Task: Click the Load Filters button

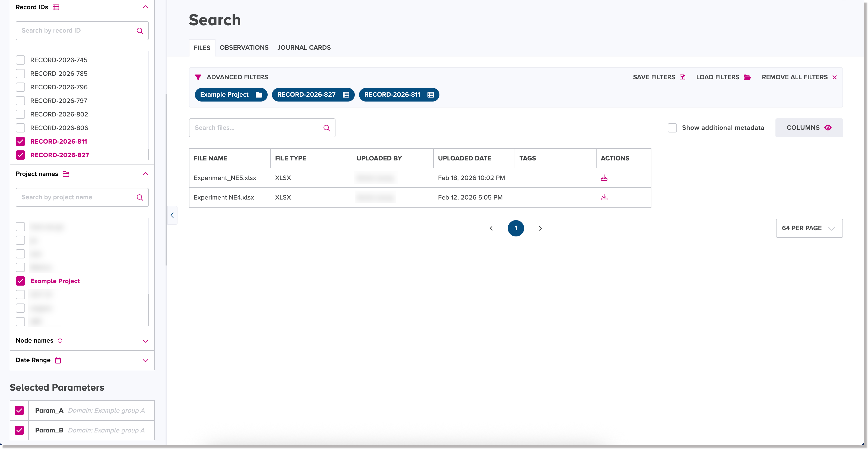Action: [x=723, y=77]
